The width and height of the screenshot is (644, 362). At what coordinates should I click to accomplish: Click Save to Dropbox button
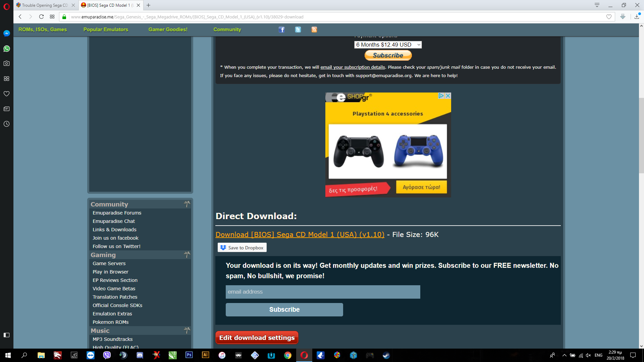tap(242, 248)
